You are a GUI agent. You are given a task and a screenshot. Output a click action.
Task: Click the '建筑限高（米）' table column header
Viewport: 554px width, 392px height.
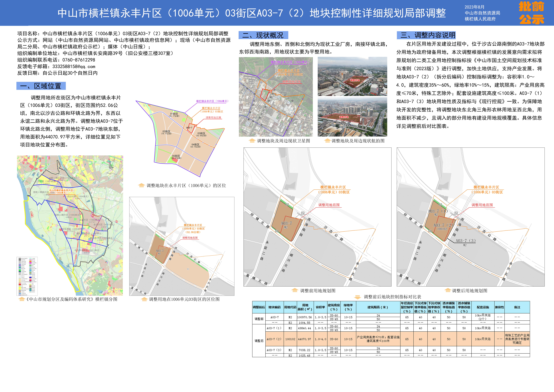point(378,307)
